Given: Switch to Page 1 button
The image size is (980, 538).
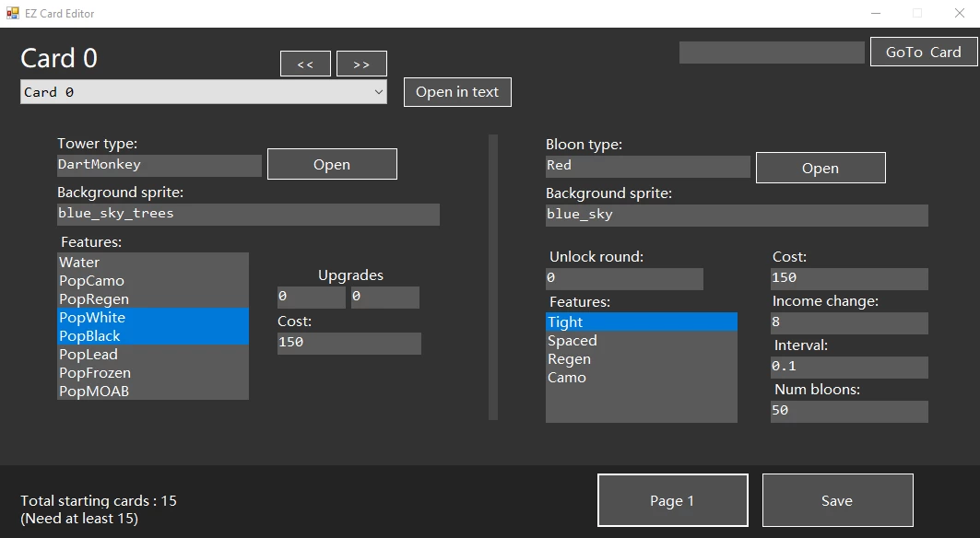Looking at the screenshot, I should [672, 500].
